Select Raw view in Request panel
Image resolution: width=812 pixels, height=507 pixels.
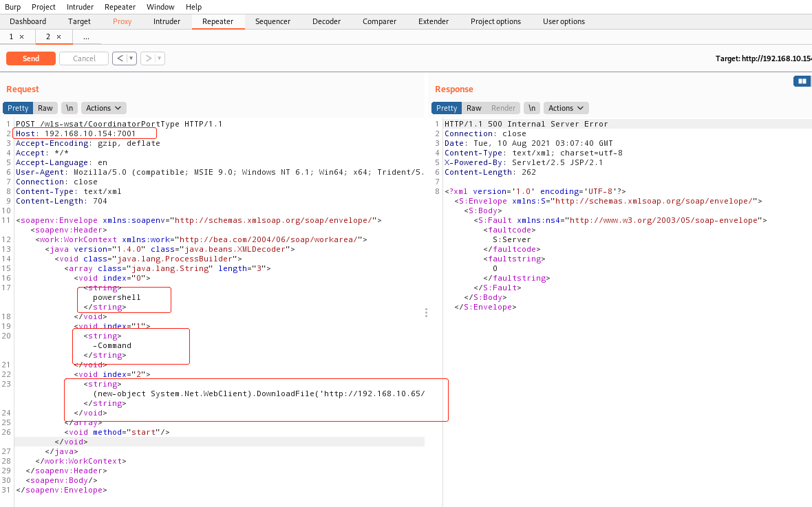[45, 108]
